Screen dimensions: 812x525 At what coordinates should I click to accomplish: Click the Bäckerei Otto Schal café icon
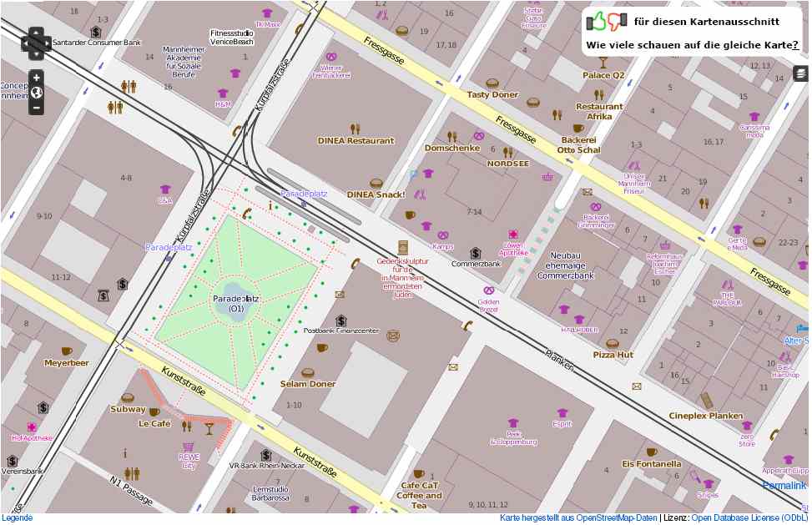pyautogui.click(x=578, y=129)
